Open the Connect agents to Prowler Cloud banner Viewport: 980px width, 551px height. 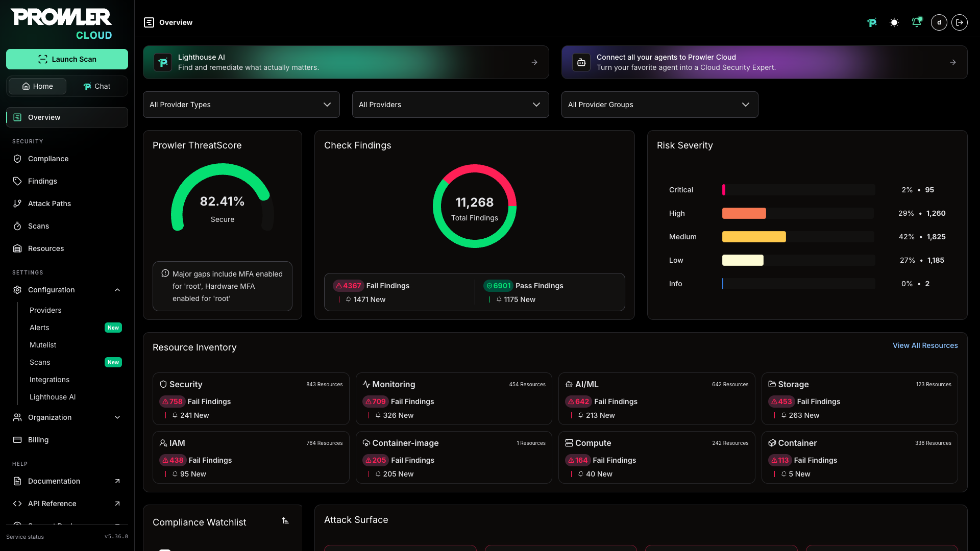765,62
